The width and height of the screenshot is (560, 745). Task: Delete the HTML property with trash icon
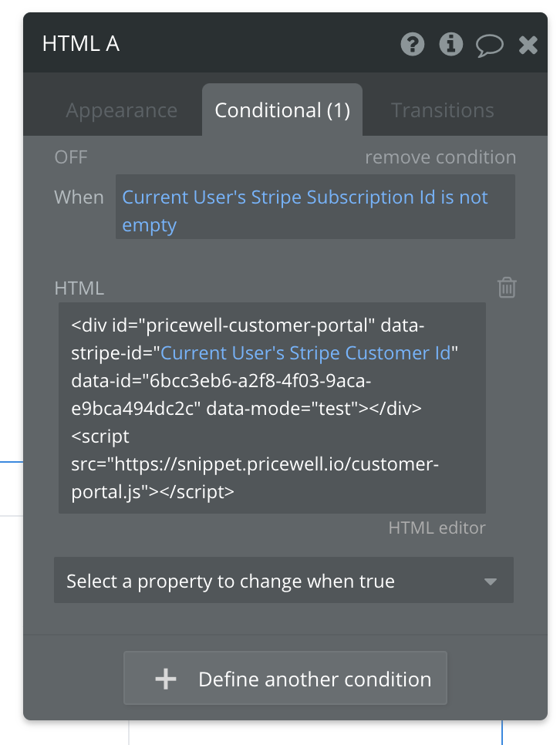click(x=507, y=288)
